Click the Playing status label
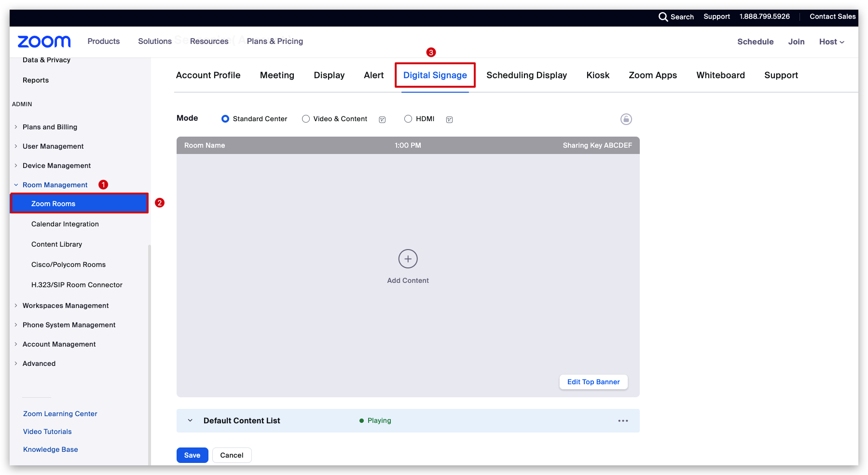 [379, 420]
